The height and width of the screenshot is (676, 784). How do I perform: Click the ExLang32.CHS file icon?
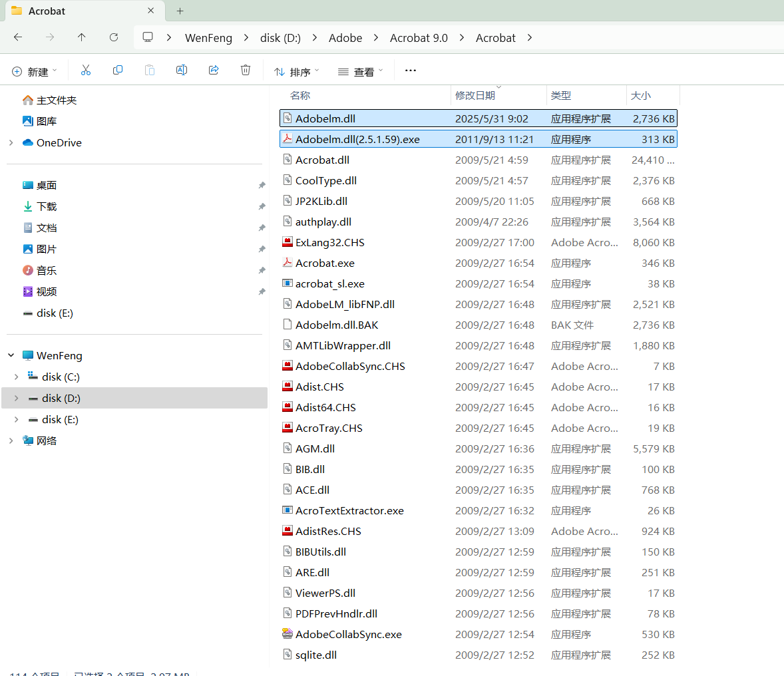[287, 242]
